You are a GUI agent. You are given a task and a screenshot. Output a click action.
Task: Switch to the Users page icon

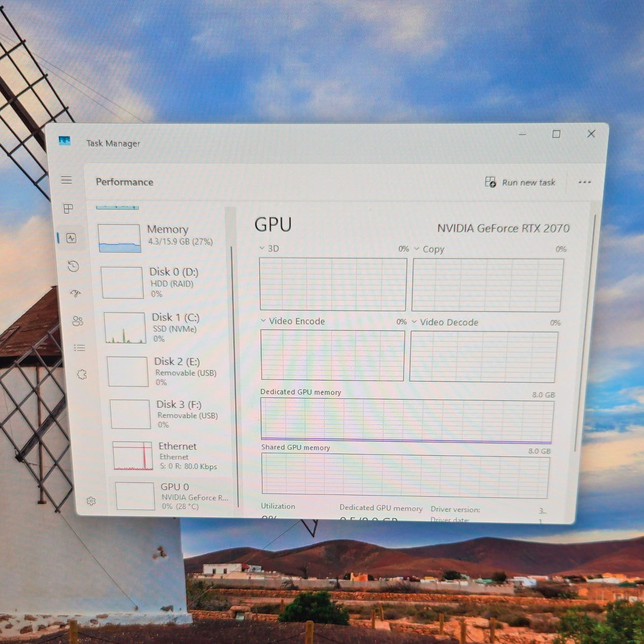point(78,321)
